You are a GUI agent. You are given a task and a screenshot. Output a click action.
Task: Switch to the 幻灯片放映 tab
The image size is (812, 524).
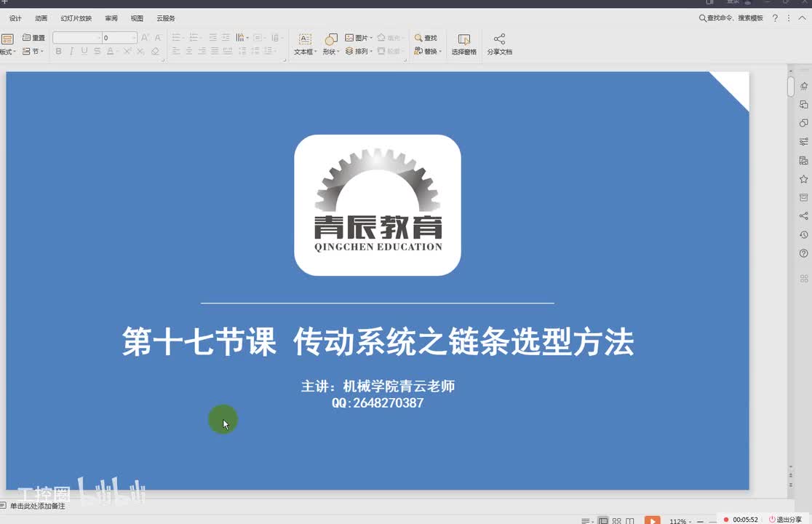tap(76, 18)
